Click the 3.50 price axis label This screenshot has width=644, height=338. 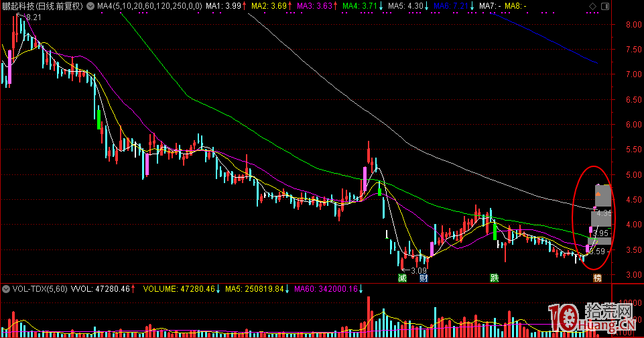634,249
